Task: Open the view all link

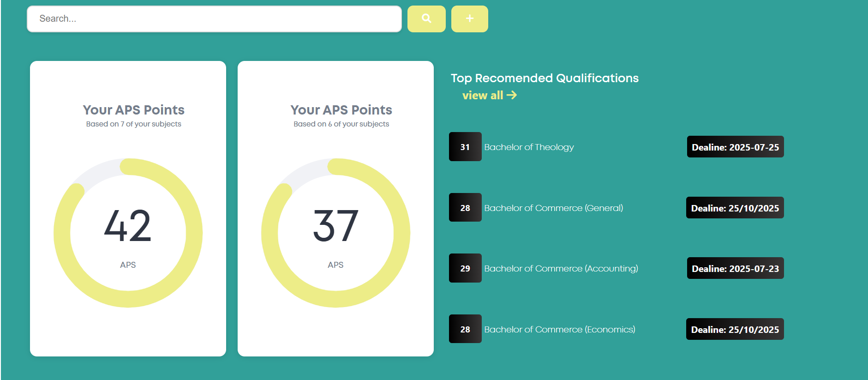Action: 483,96
